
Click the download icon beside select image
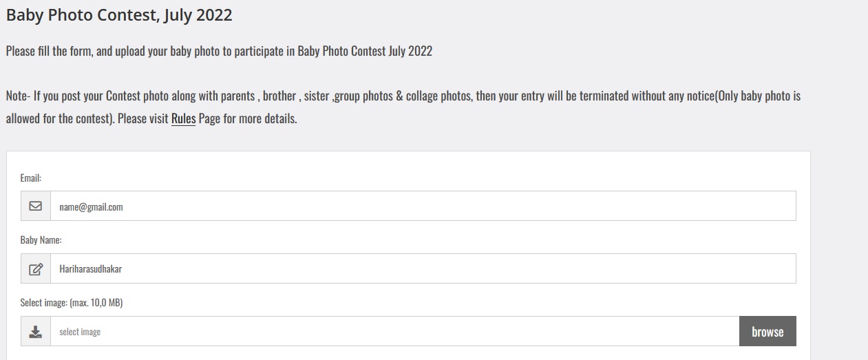[x=36, y=332]
